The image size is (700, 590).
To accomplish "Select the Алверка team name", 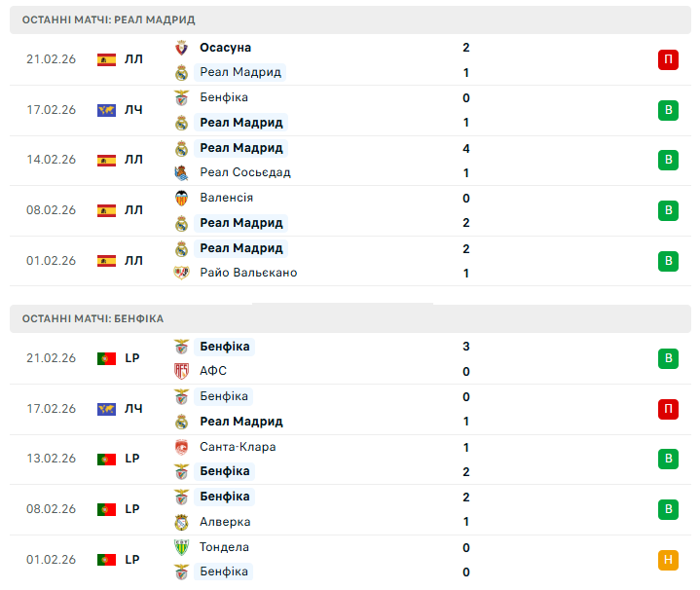I will pos(225,523).
